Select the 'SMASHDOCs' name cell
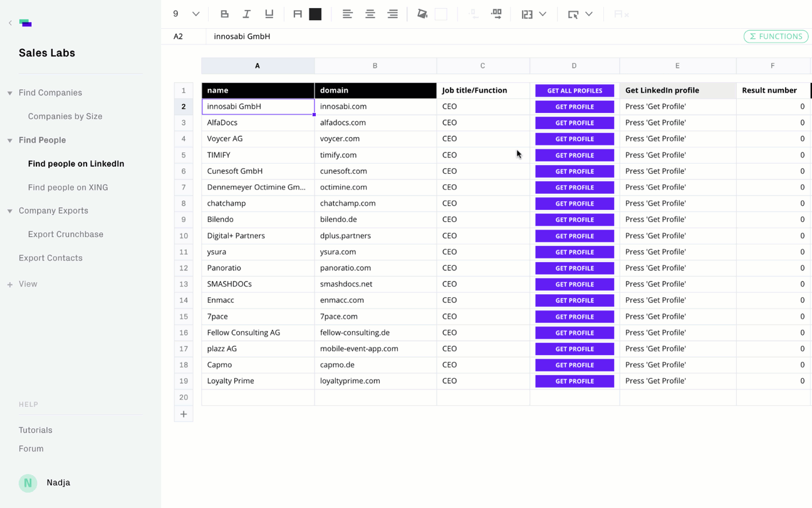This screenshot has width=812, height=508. pos(258,284)
